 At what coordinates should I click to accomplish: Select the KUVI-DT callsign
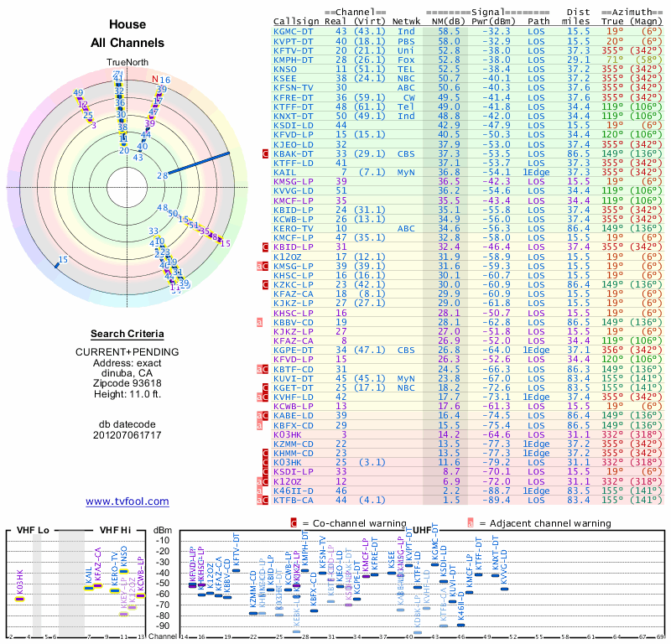294,378
